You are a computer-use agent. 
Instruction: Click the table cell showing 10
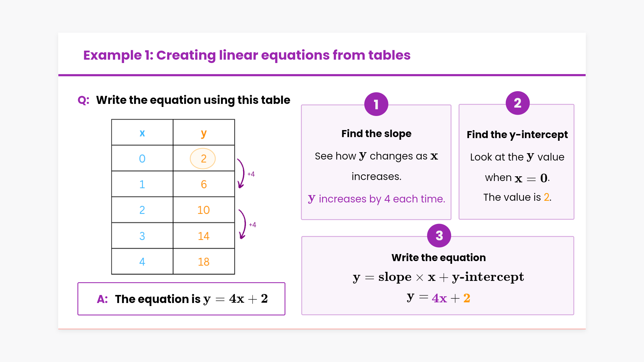tap(204, 210)
